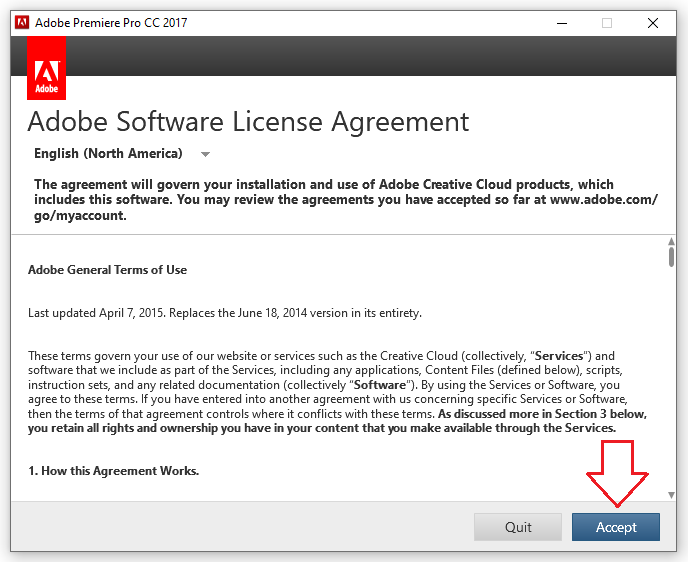Click the 'Adobe General Terms of Use' heading
The height and width of the screenshot is (562, 688).
(108, 269)
